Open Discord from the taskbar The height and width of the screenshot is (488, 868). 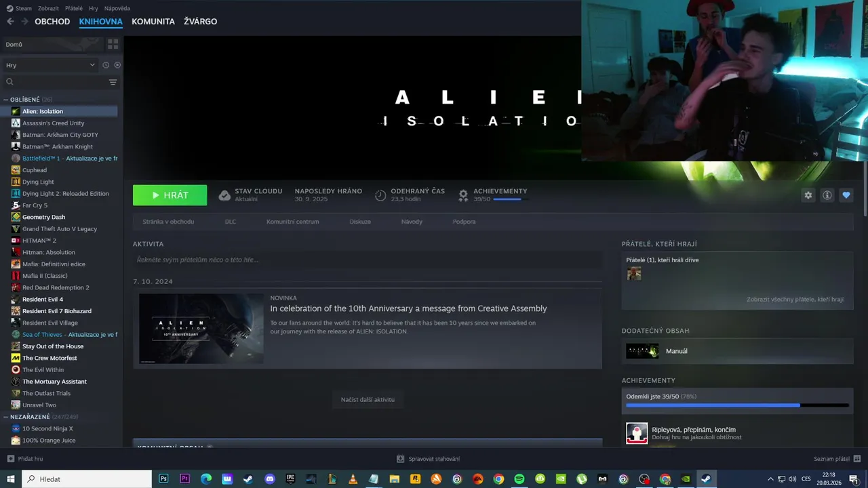[x=270, y=479]
